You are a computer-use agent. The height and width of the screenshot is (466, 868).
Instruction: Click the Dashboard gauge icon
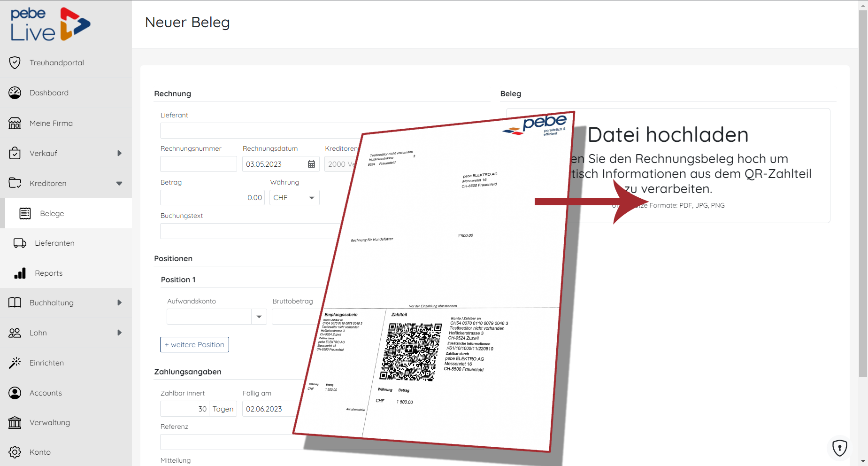[15, 93]
